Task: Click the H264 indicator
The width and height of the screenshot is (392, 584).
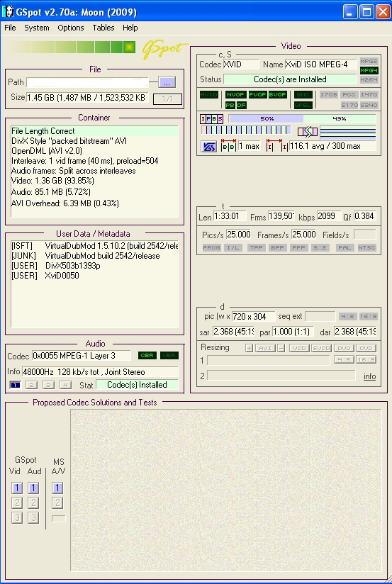Action: (369, 79)
